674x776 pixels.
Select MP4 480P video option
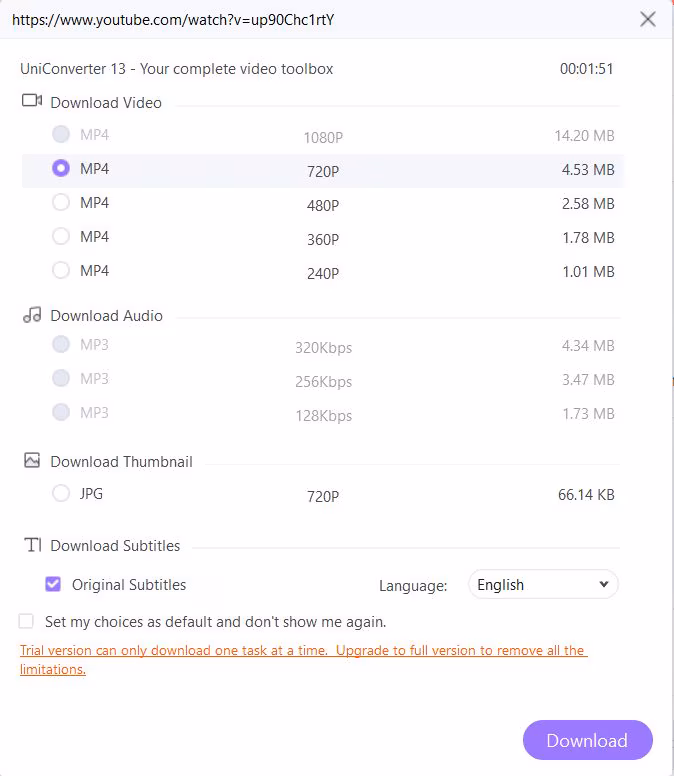click(61, 203)
